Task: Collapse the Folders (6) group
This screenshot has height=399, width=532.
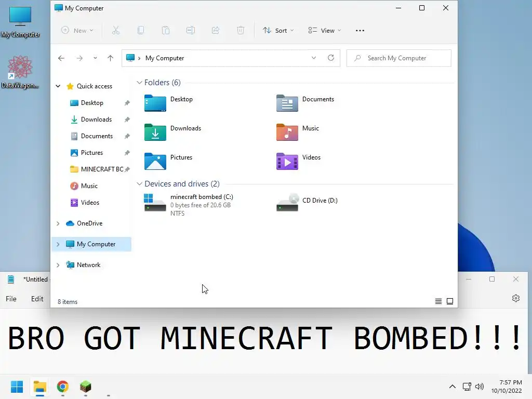Action: 139,83
